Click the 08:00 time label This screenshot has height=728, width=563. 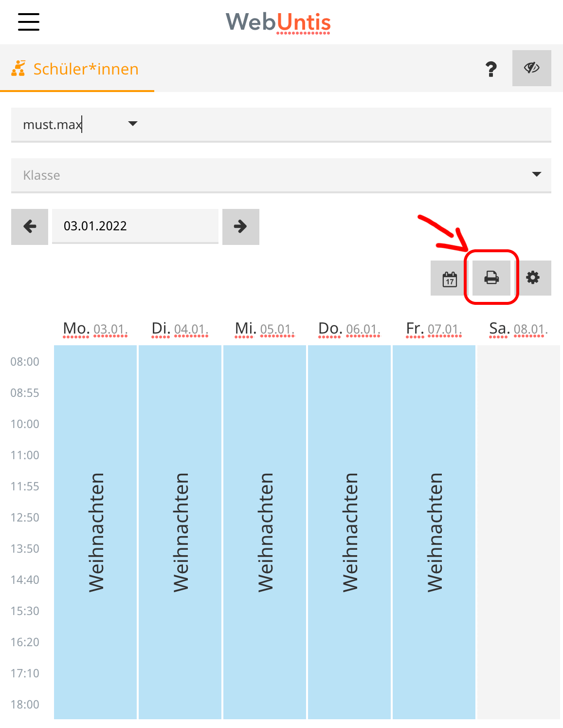tap(25, 362)
